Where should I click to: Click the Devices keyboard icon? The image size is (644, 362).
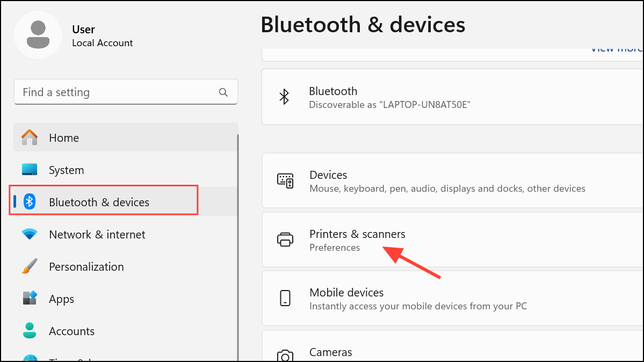(285, 181)
